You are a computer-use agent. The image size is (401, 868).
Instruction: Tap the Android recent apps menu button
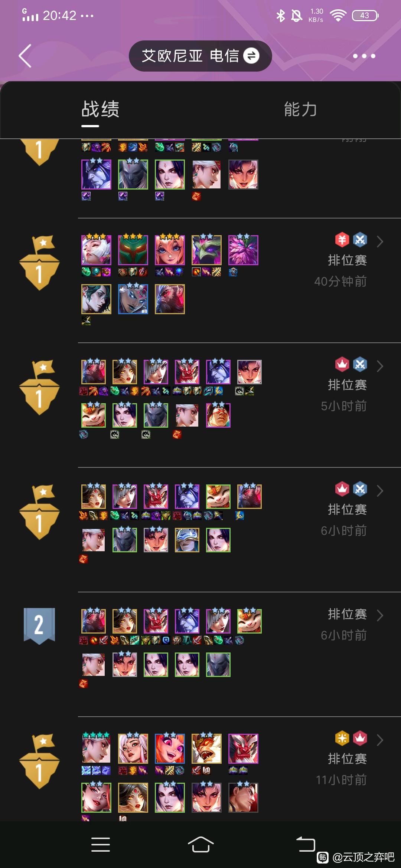(x=101, y=845)
